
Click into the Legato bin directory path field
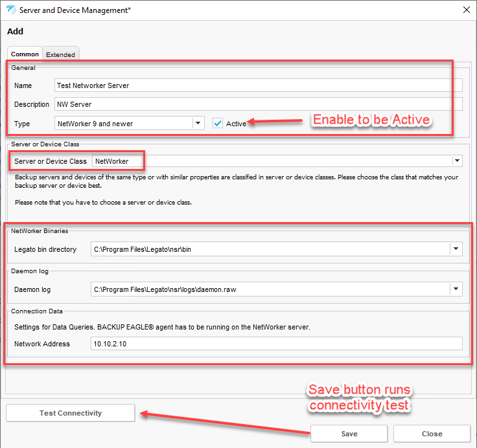tap(269, 249)
